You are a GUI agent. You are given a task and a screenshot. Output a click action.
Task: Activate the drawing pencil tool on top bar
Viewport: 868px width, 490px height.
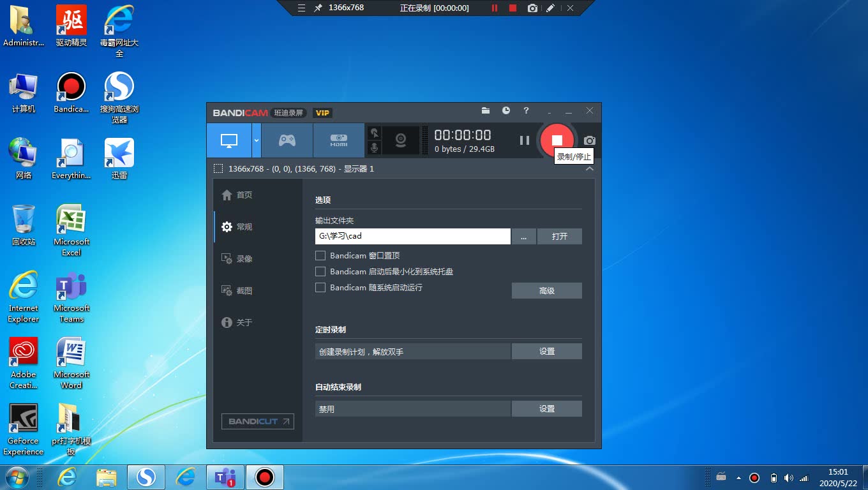[551, 8]
